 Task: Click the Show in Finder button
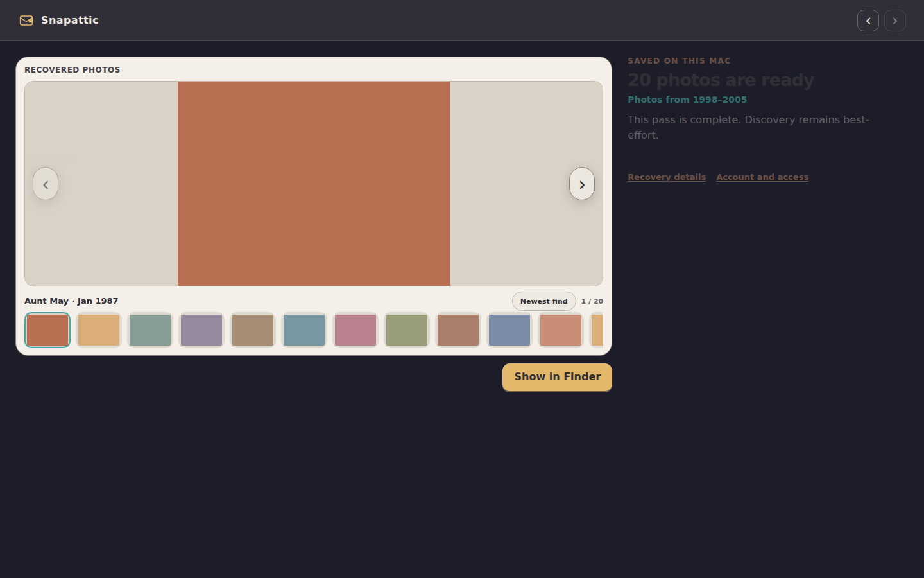(557, 377)
